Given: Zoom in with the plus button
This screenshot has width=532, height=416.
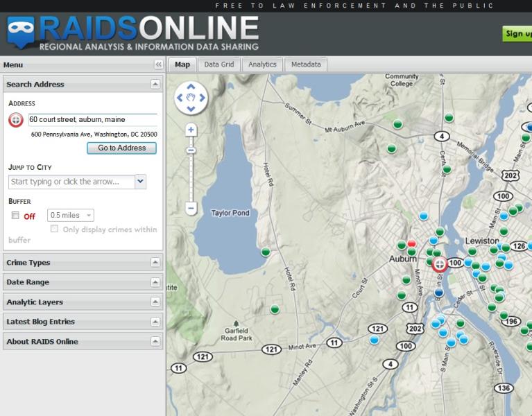Looking at the screenshot, I should coord(191,130).
